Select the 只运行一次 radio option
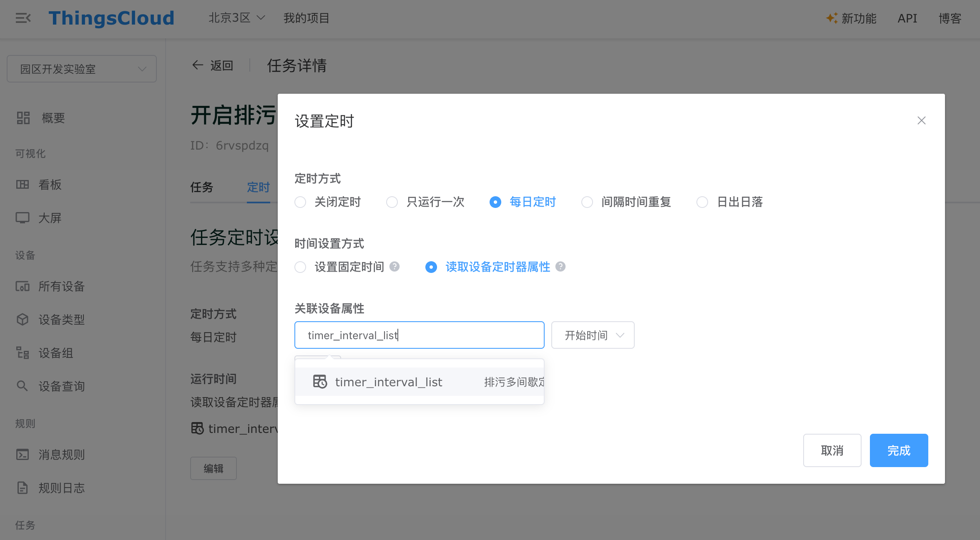The width and height of the screenshot is (980, 540). (392, 202)
